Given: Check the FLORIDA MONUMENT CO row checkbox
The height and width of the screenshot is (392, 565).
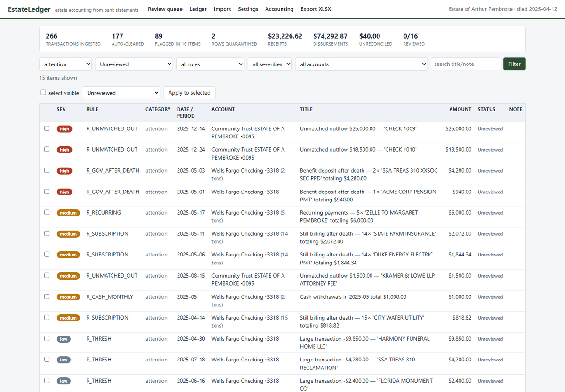Looking at the screenshot, I should 47,380.
